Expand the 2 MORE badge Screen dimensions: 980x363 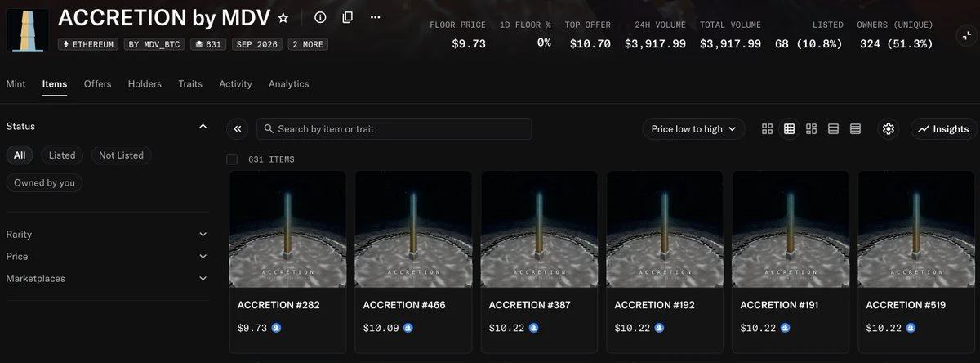[308, 44]
